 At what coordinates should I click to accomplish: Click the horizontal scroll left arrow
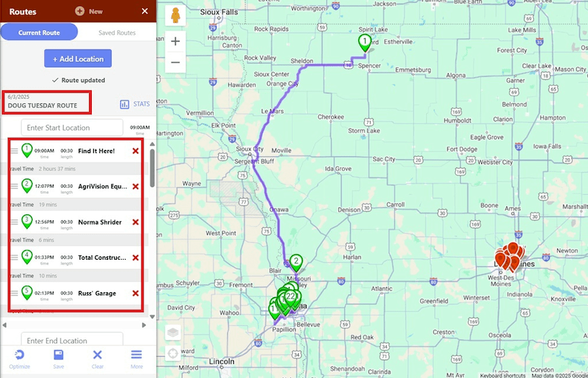coord(5,325)
